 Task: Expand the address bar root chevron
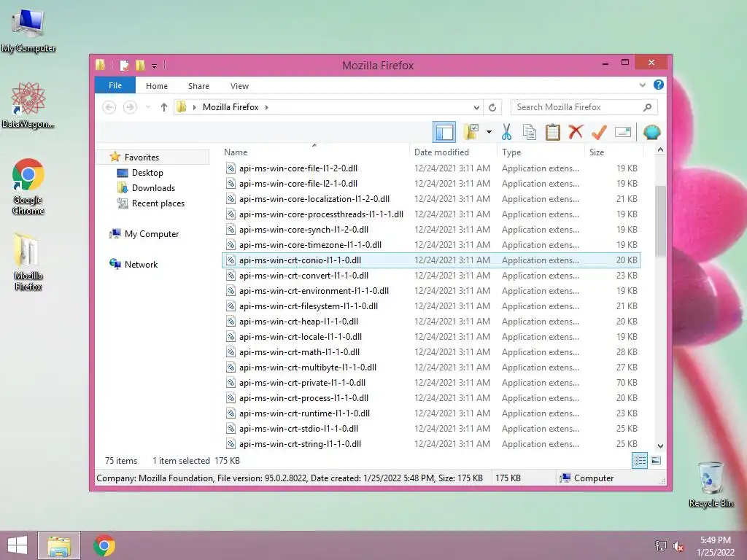click(194, 107)
